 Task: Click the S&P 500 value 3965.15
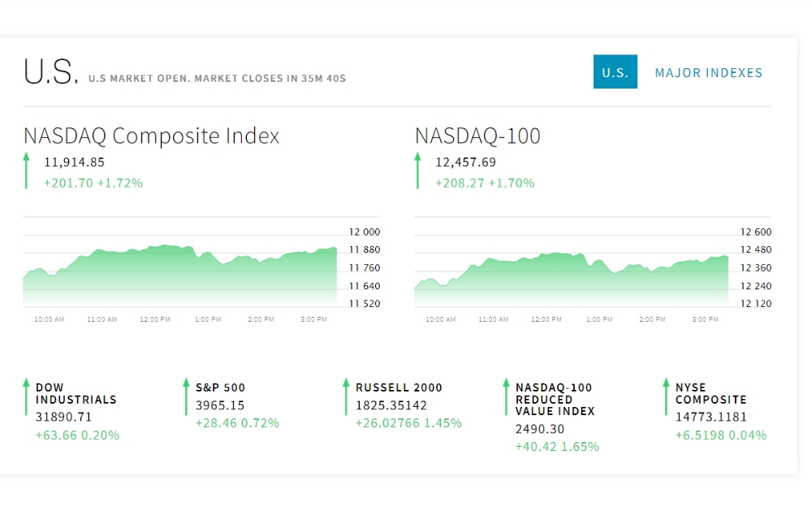pos(219,405)
